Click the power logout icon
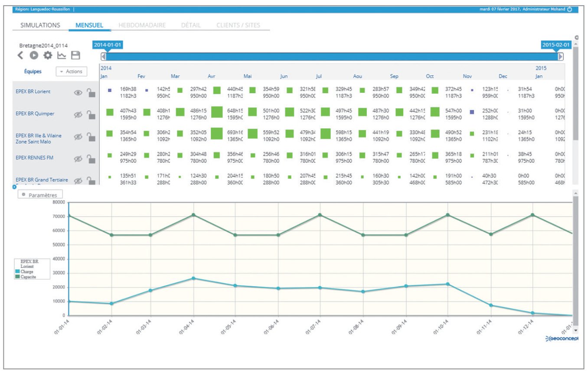This screenshot has width=588, height=378. tap(570, 10)
